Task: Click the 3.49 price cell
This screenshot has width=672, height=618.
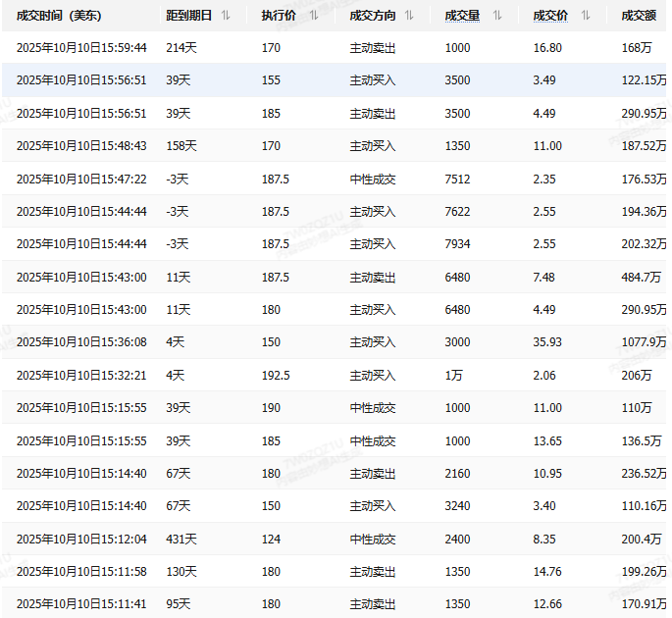Action: [x=544, y=80]
